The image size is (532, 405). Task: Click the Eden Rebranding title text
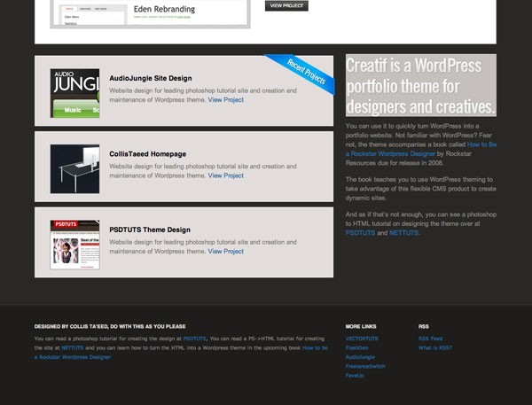(x=164, y=9)
